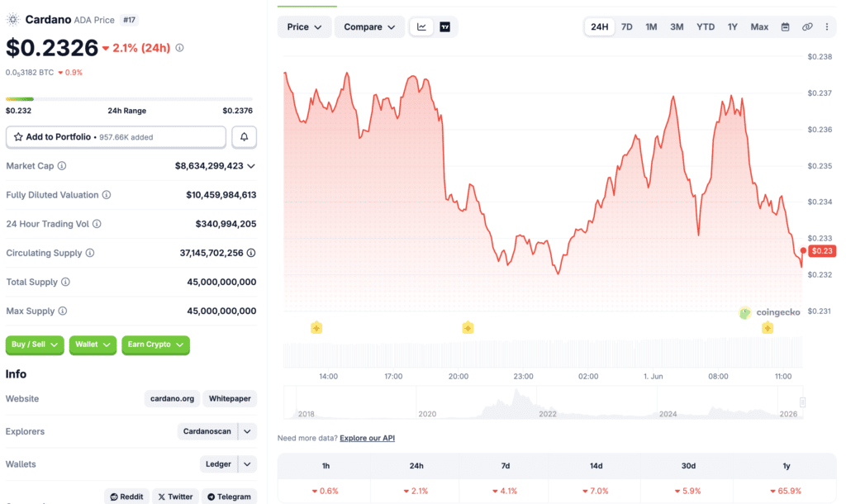Open the Wallet dropdown button
Viewport: 846px width, 504px height.
pyautogui.click(x=93, y=345)
